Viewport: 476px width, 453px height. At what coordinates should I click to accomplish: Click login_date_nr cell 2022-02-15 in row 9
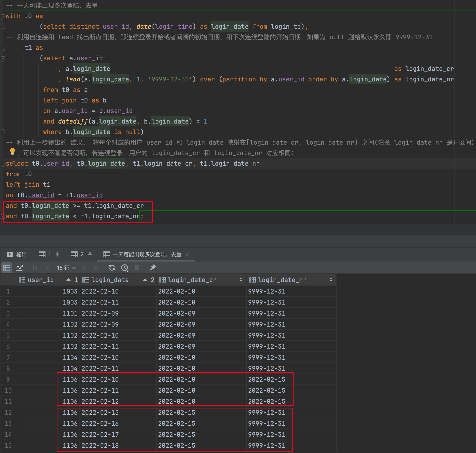click(x=291, y=379)
